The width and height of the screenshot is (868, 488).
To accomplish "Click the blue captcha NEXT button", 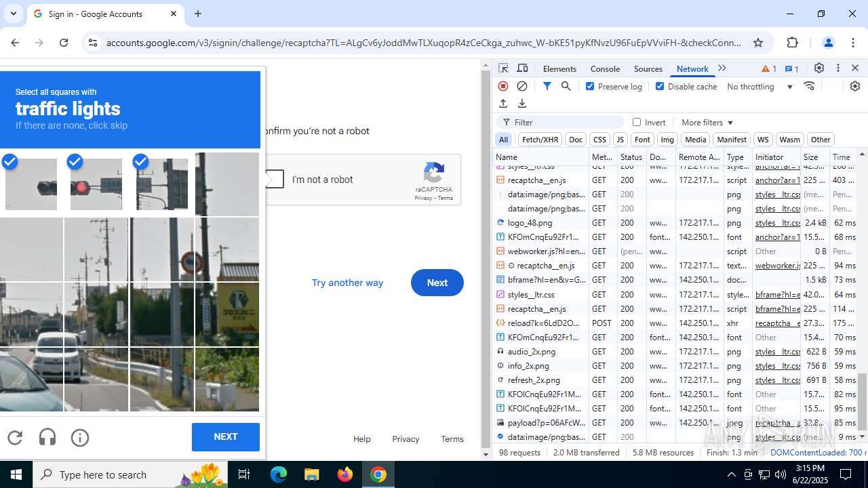I will pos(226,437).
